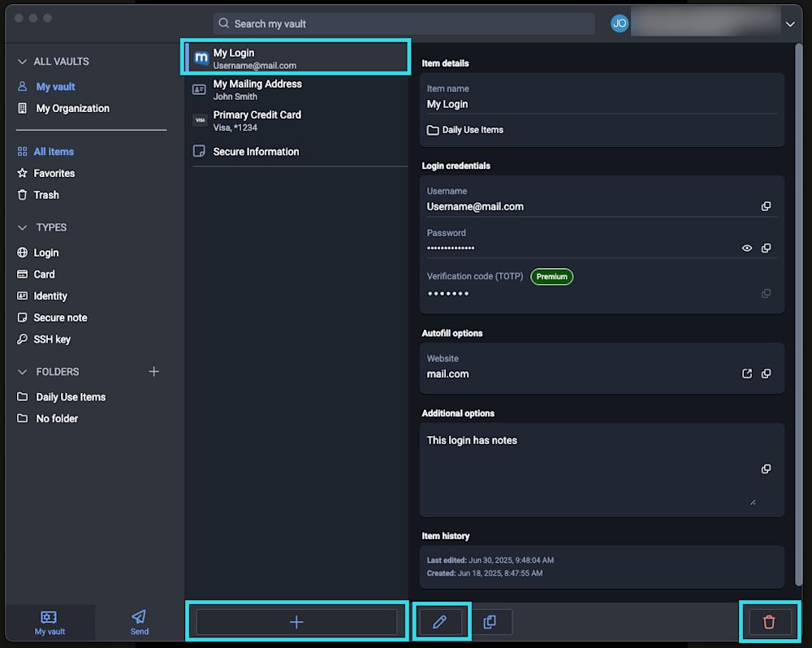Click the Daily Use Items folder label in details
812x648 pixels.
coord(473,129)
